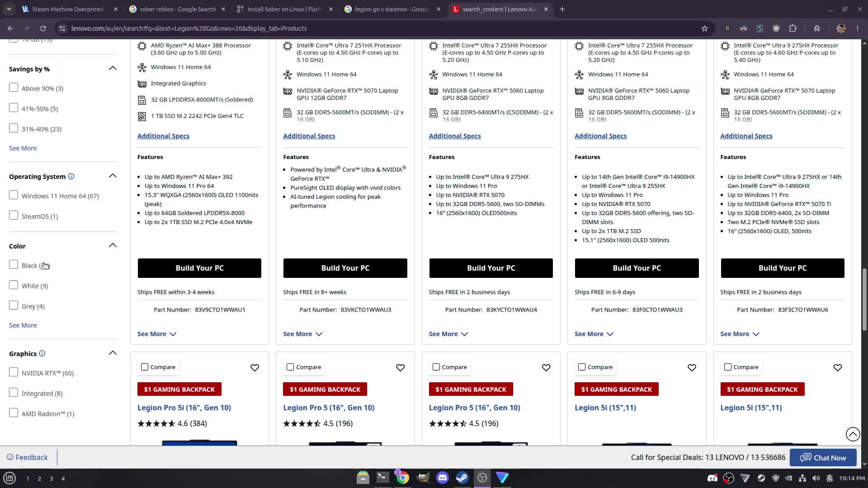Open the Feedback link

click(x=27, y=457)
